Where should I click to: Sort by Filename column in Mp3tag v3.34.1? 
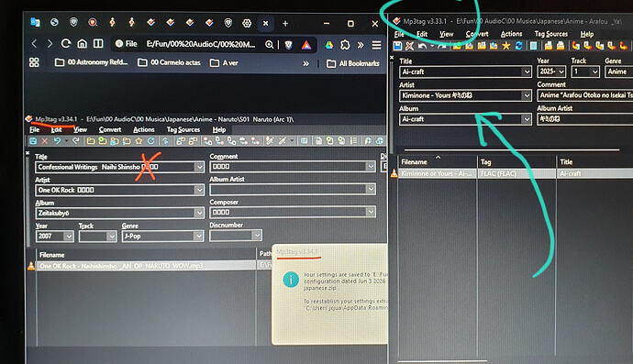click(147, 255)
